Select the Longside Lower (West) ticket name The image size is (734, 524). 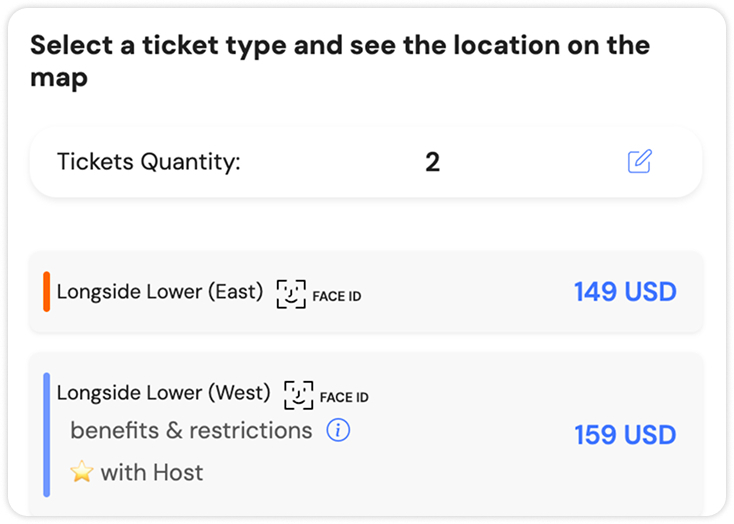point(163,393)
